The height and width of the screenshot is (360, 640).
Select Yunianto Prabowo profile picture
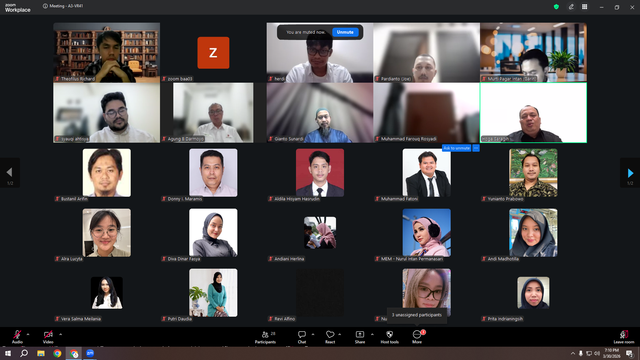tap(533, 173)
